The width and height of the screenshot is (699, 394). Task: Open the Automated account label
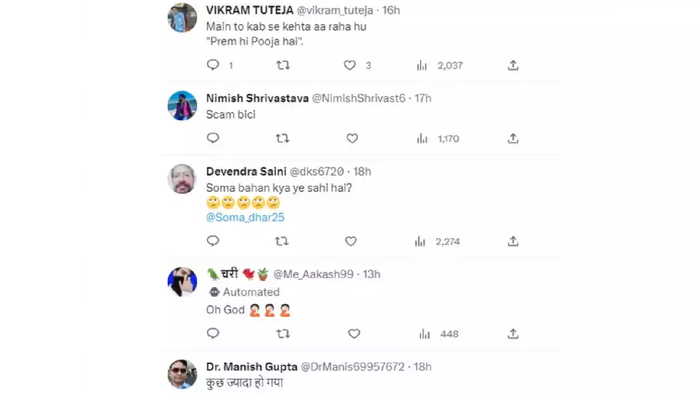tap(244, 292)
